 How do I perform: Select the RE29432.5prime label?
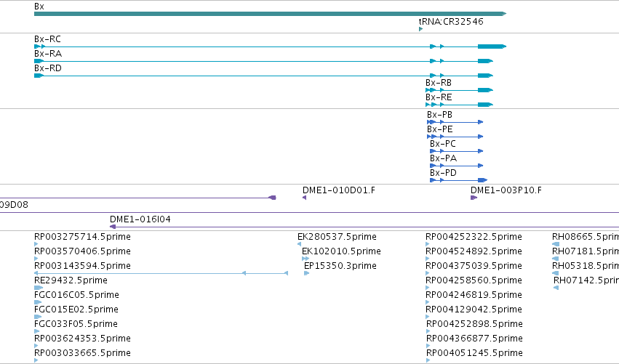[71, 280]
